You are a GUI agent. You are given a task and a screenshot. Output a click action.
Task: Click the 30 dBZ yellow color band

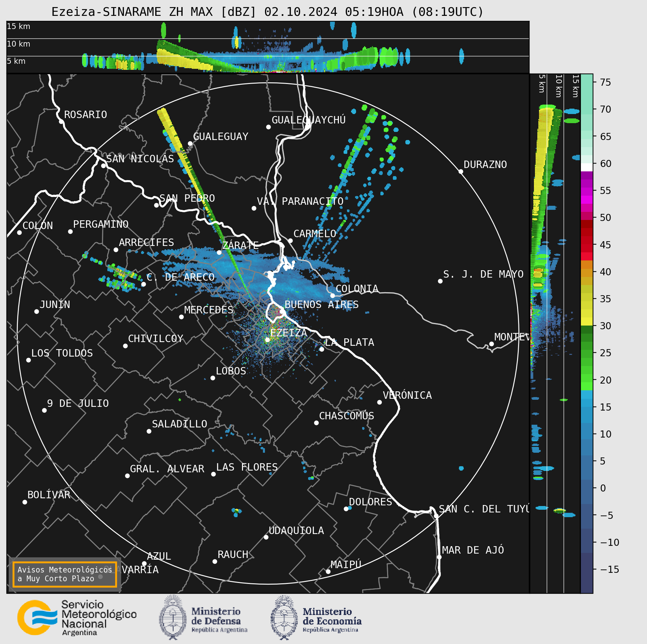[587, 321]
